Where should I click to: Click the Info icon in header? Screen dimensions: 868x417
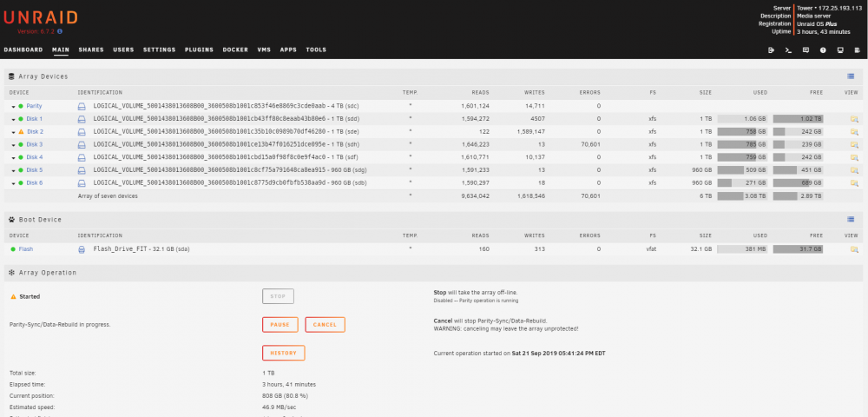tap(823, 50)
